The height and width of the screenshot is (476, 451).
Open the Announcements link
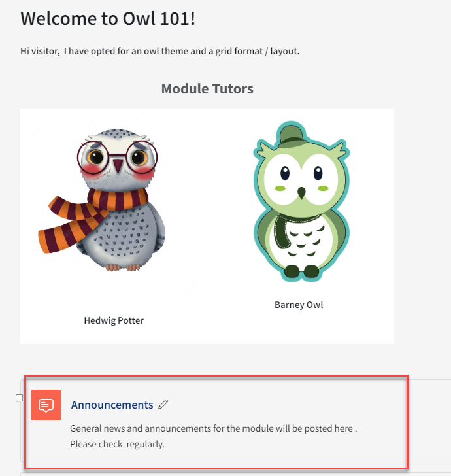click(112, 405)
